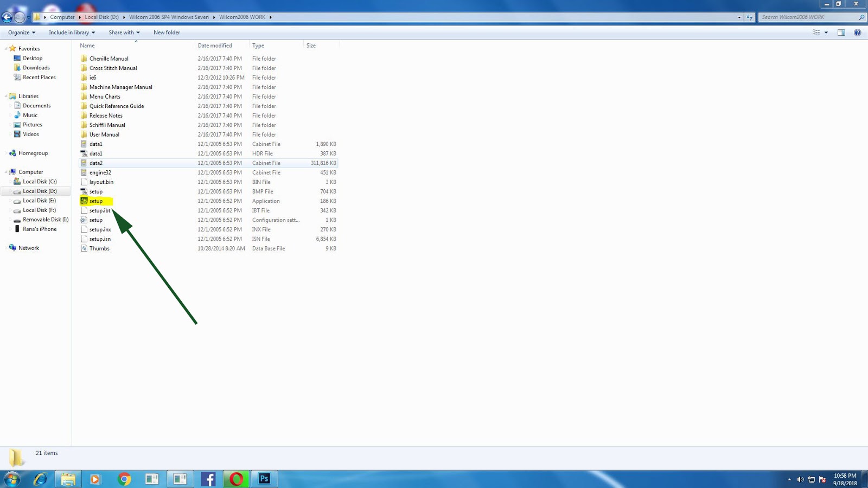868x488 pixels.
Task: Select the setup.isn file name
Action: pos(100,239)
